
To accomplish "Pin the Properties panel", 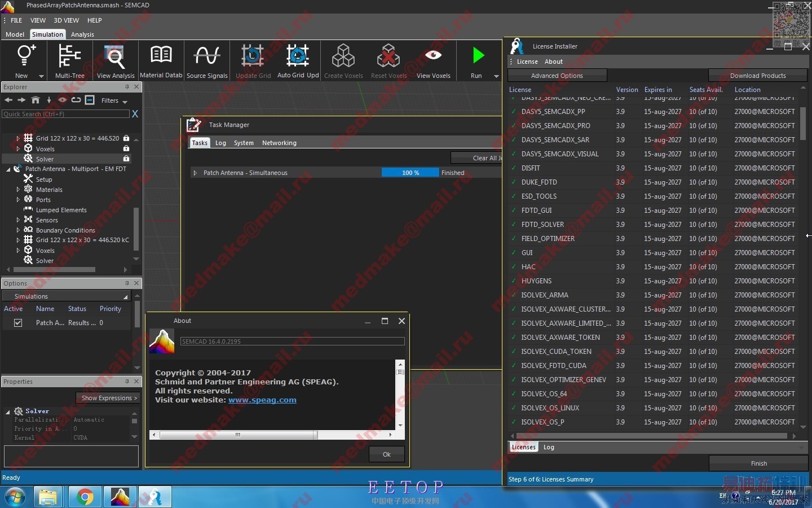I will click(x=127, y=382).
